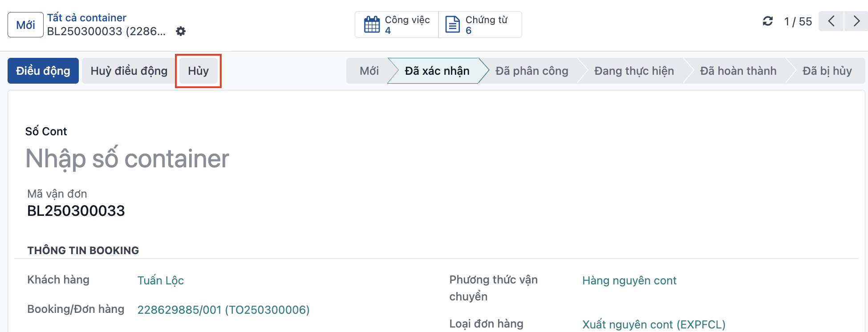868x332 pixels.
Task: Click the Hủy cancel button
Action: tap(198, 71)
